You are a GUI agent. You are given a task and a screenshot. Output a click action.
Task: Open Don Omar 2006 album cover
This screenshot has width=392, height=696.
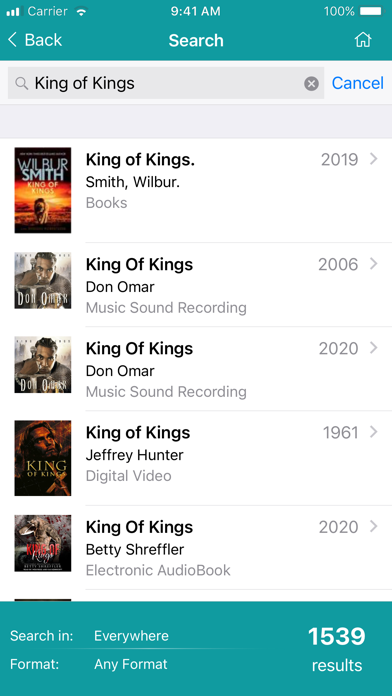tap(43, 281)
